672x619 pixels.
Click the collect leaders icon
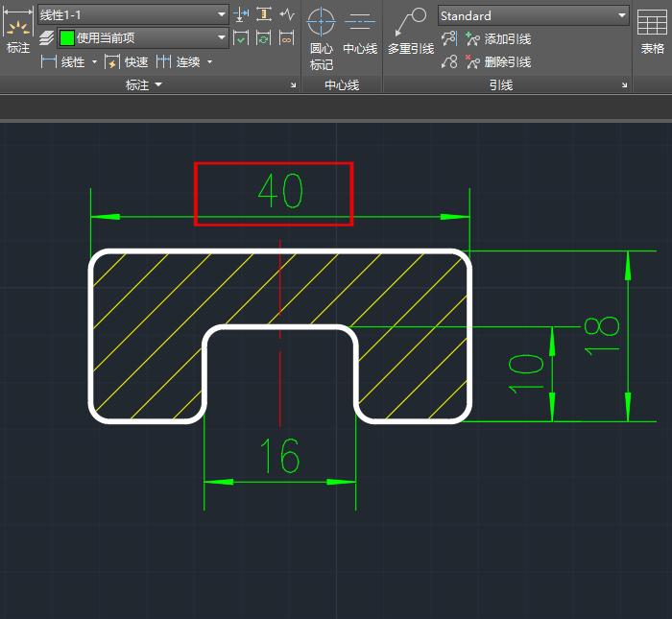(449, 62)
